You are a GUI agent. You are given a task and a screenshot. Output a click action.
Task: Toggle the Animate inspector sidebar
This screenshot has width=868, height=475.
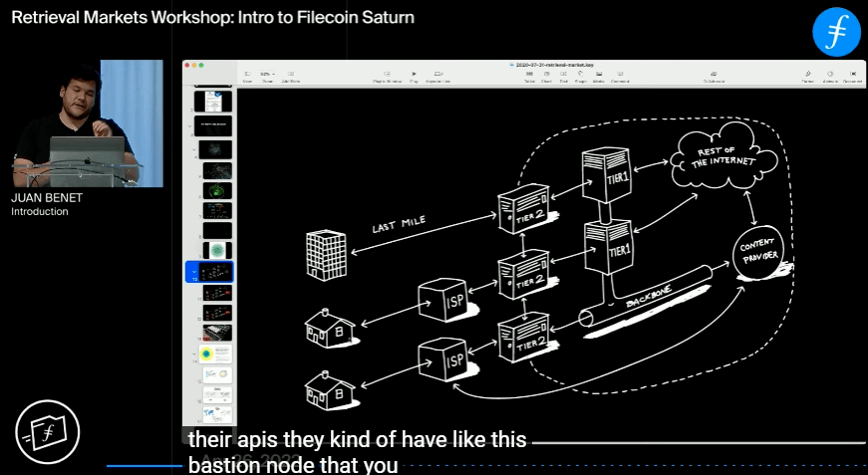click(x=829, y=75)
